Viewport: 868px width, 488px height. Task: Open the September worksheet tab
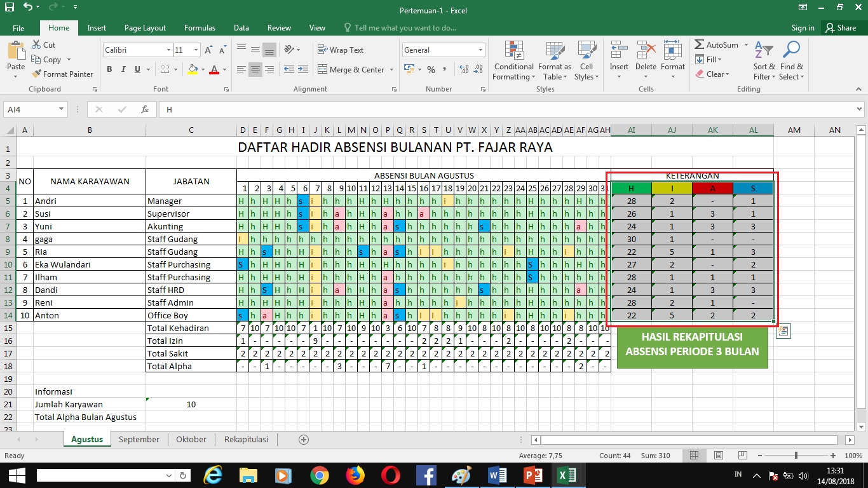click(139, 439)
